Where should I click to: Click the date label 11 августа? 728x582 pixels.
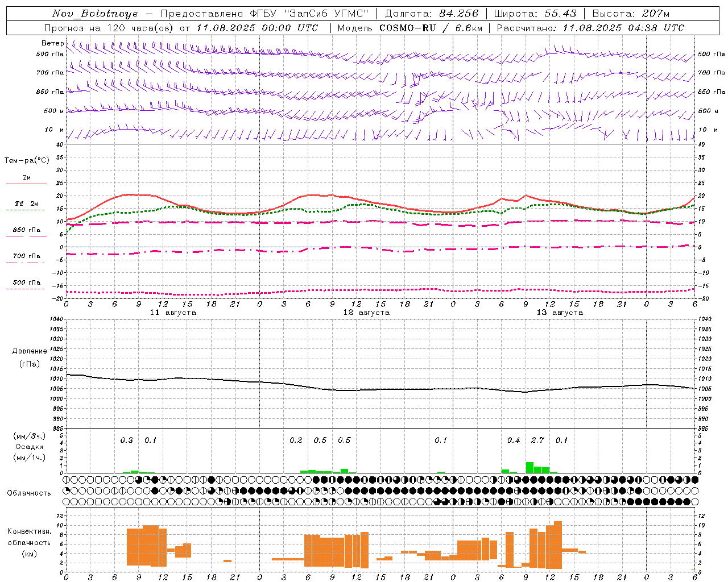pos(173,313)
